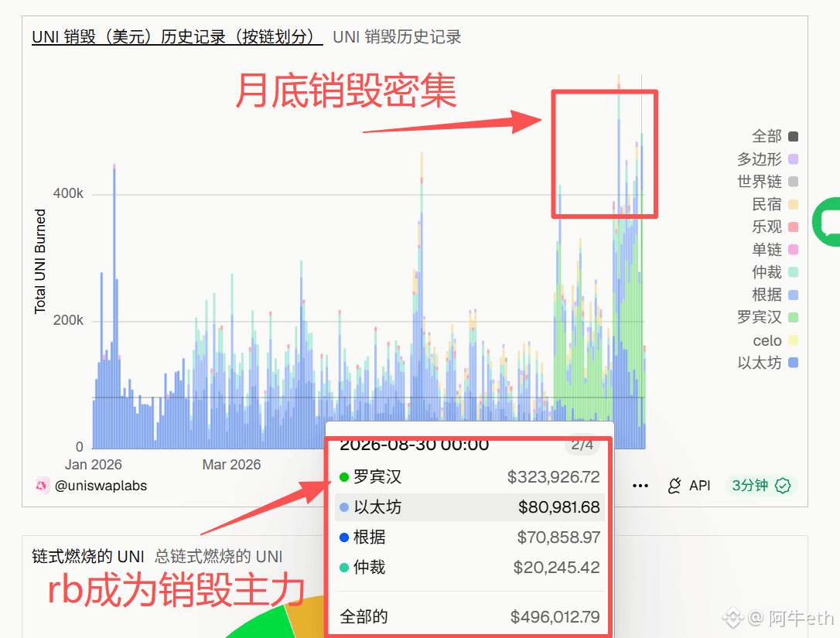Click the celo legend color swatch
The image size is (840, 638).
pyautogui.click(x=794, y=340)
